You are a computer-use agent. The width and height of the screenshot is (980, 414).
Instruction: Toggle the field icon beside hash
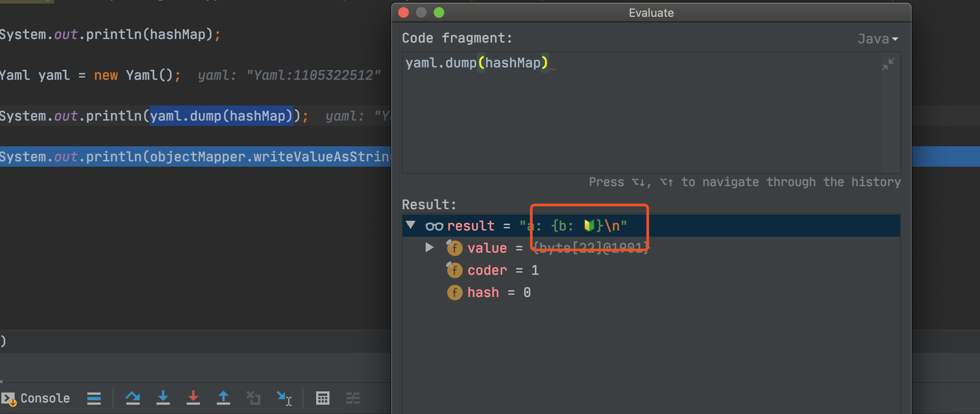coord(455,292)
